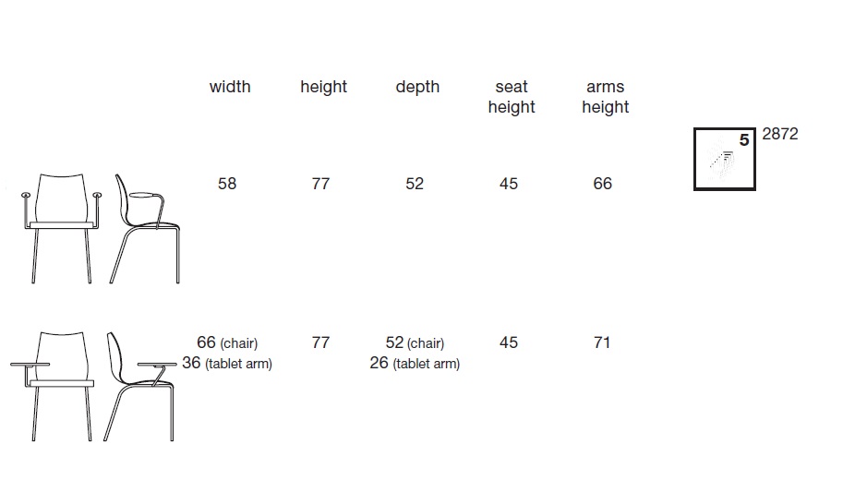Click the front view tablet arm chair drawing
The image size is (843, 504).
pos(52,387)
